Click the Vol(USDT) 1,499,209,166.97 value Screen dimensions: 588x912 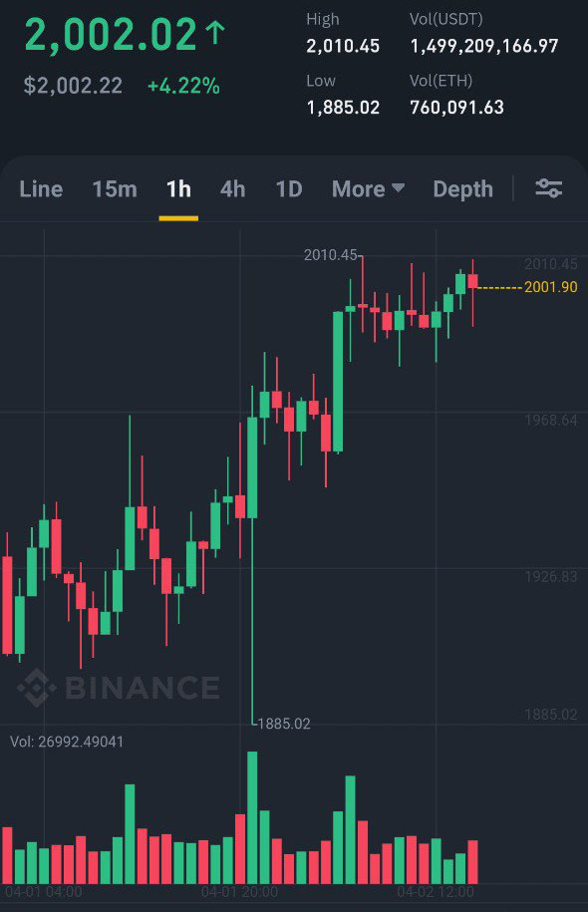(484, 46)
